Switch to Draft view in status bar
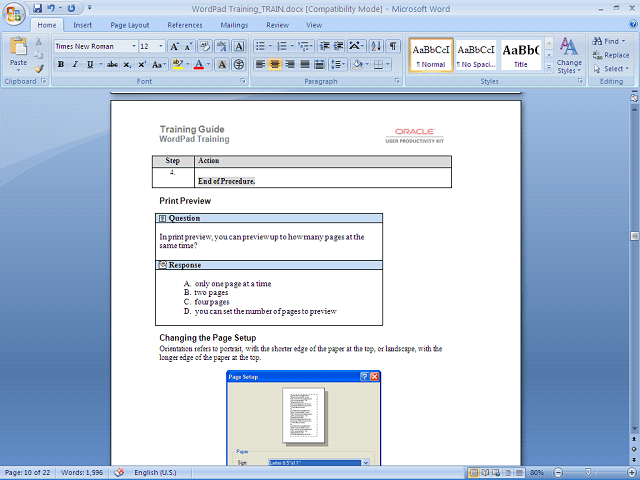Screen dimensions: 640x480 pyautogui.click(x=519, y=473)
